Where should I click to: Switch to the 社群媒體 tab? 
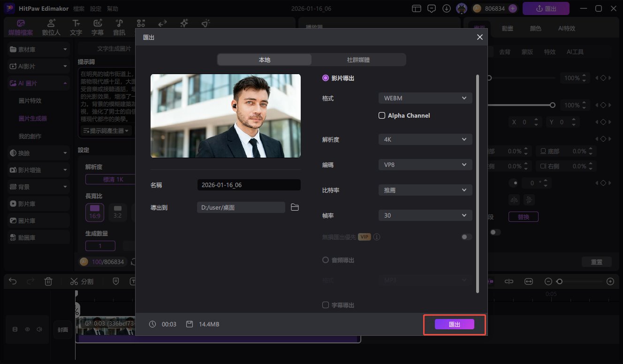click(x=358, y=60)
